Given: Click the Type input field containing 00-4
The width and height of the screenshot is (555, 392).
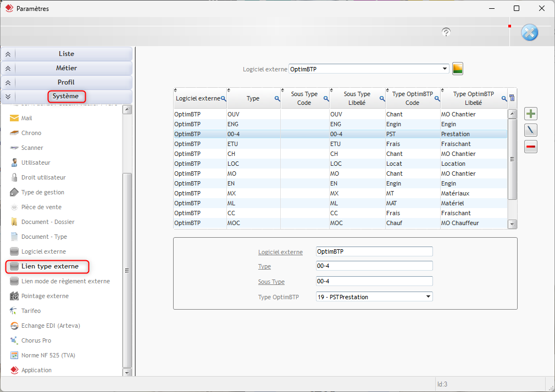Looking at the screenshot, I should point(374,266).
